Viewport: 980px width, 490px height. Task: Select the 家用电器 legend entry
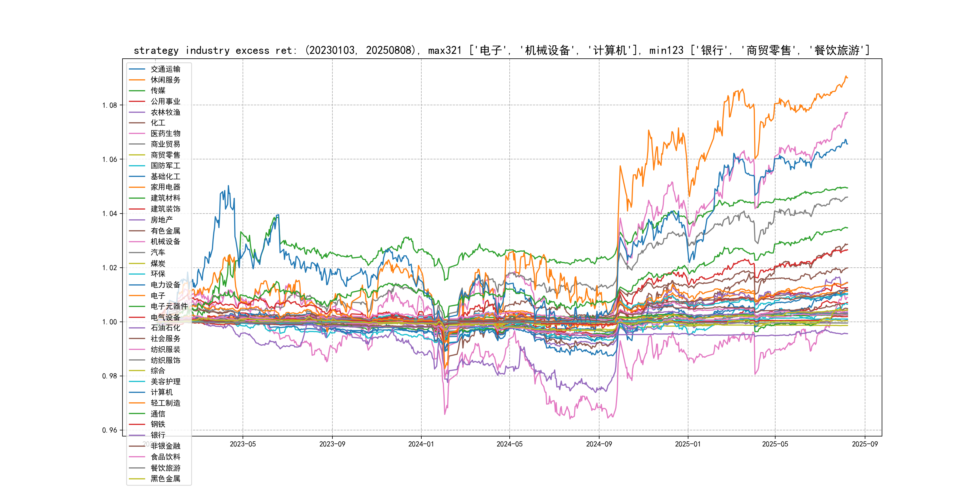165,187
